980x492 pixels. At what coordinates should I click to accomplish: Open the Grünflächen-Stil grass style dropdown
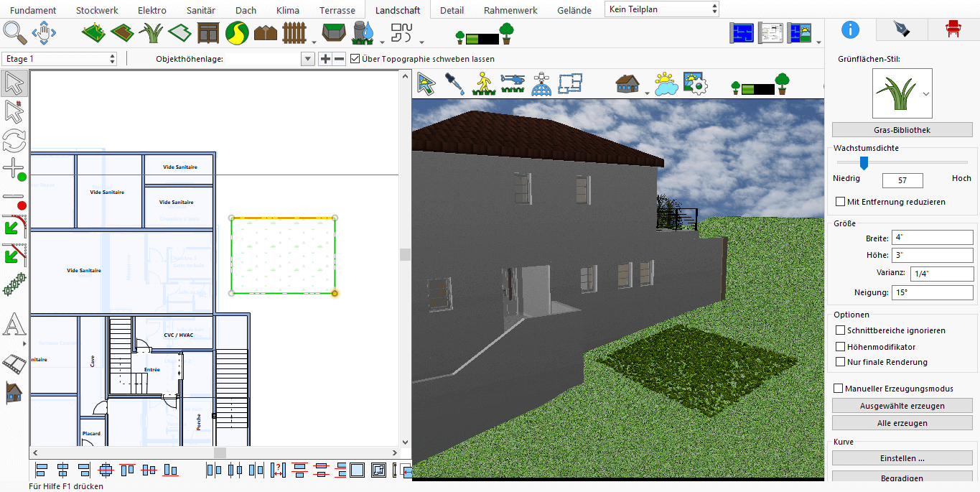926,94
